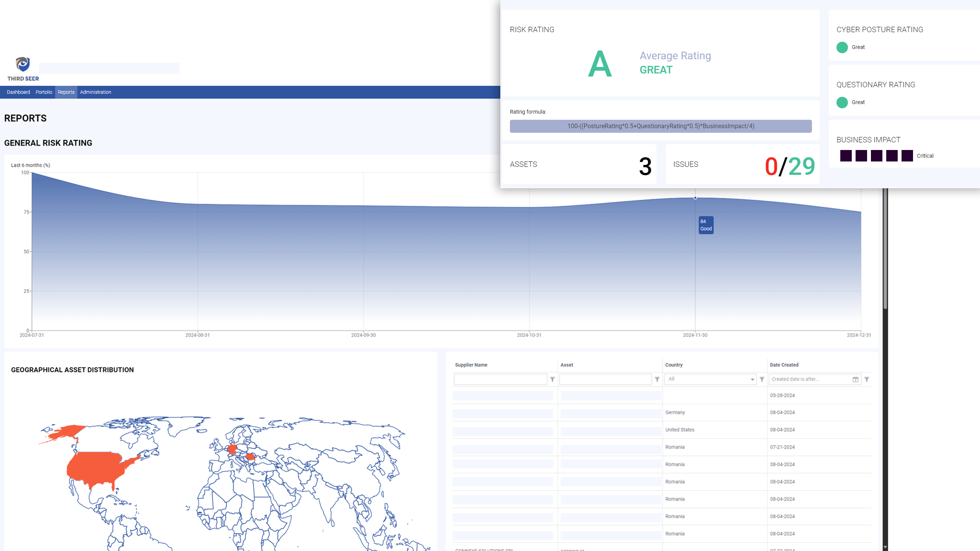The image size is (980, 551).
Task: Click the '2024-08-31' axis label
Action: (198, 335)
